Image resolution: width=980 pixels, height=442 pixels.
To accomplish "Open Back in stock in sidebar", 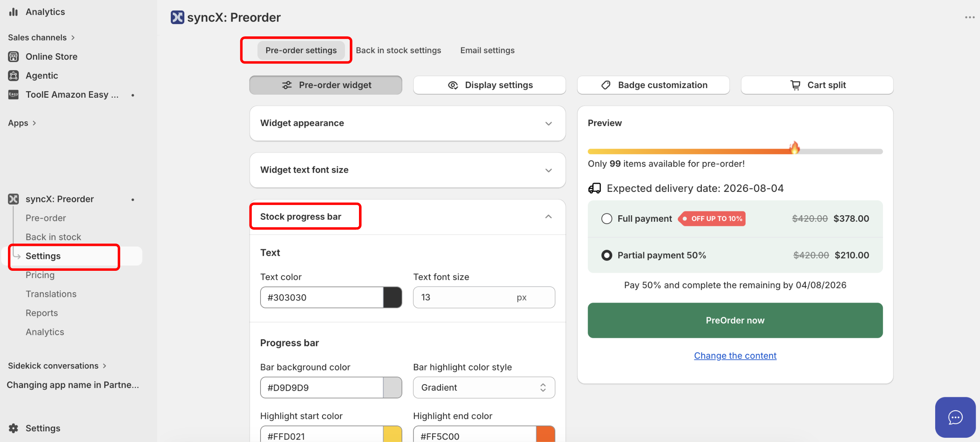I will tap(53, 237).
